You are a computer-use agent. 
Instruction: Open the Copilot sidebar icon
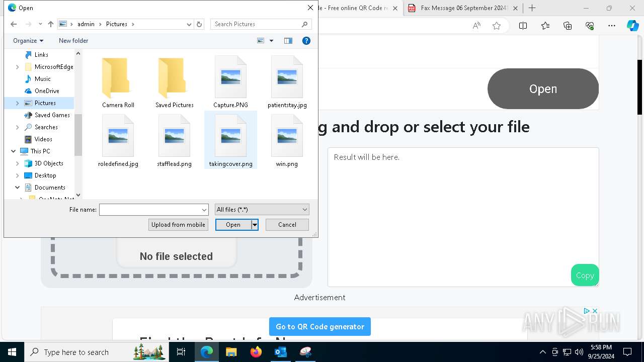pos(632,26)
